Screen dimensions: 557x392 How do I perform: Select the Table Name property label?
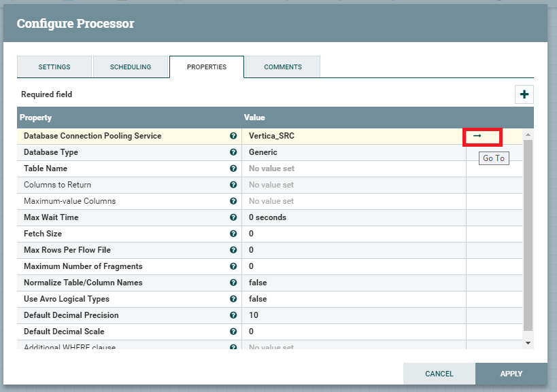coord(46,168)
